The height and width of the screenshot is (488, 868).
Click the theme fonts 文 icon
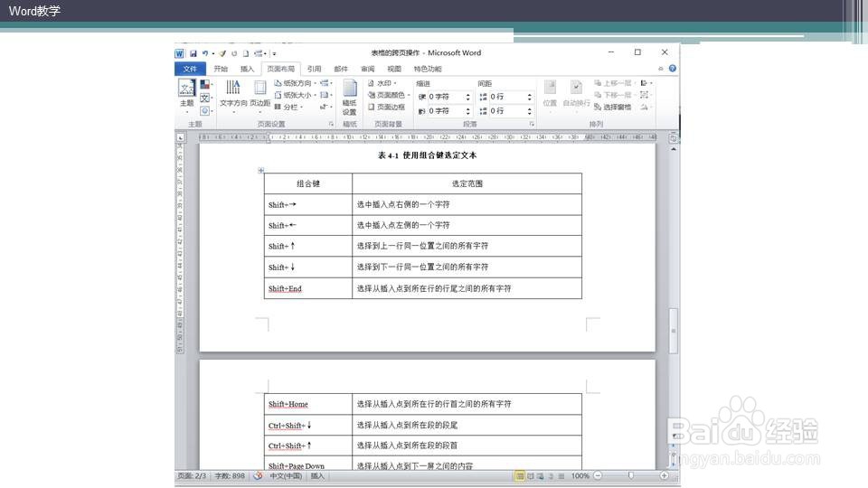pyautogui.click(x=205, y=98)
